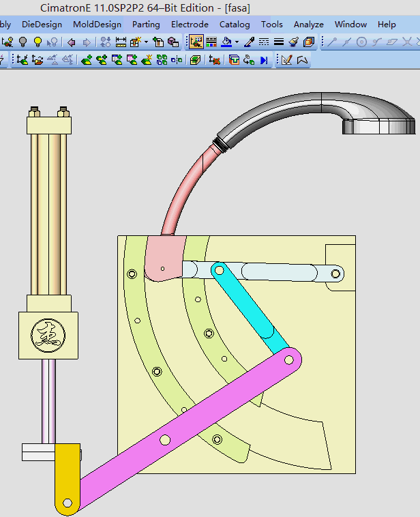Click the paintbrush icon in toolbar
420x517 pixels.
295,42
